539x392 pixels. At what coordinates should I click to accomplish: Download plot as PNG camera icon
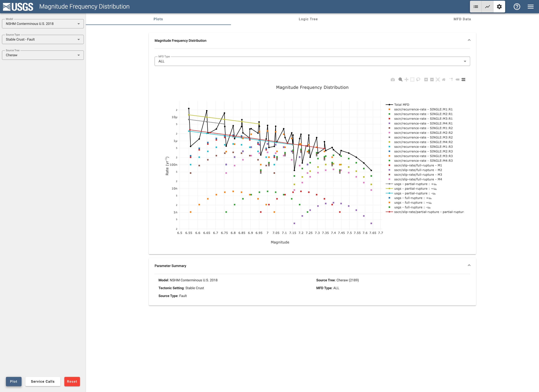[x=393, y=80]
